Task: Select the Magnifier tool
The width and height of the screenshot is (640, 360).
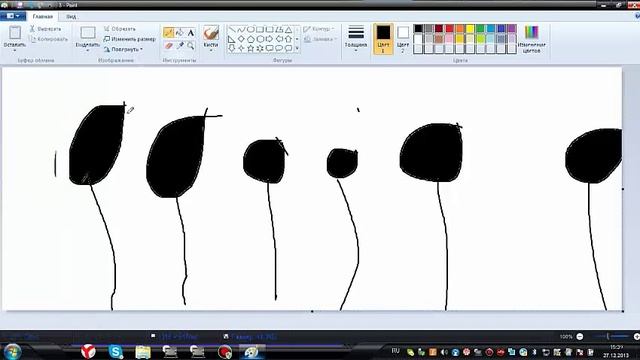Action: 191,46
